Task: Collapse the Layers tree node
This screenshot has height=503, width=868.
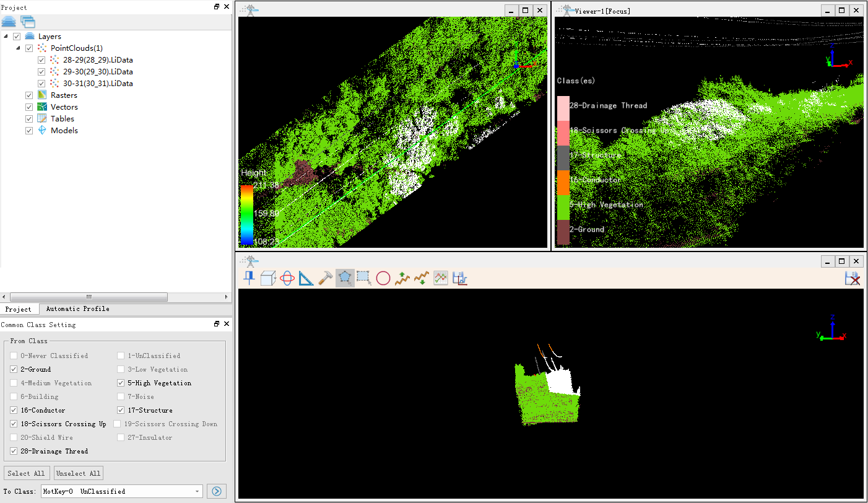Action: coord(6,37)
